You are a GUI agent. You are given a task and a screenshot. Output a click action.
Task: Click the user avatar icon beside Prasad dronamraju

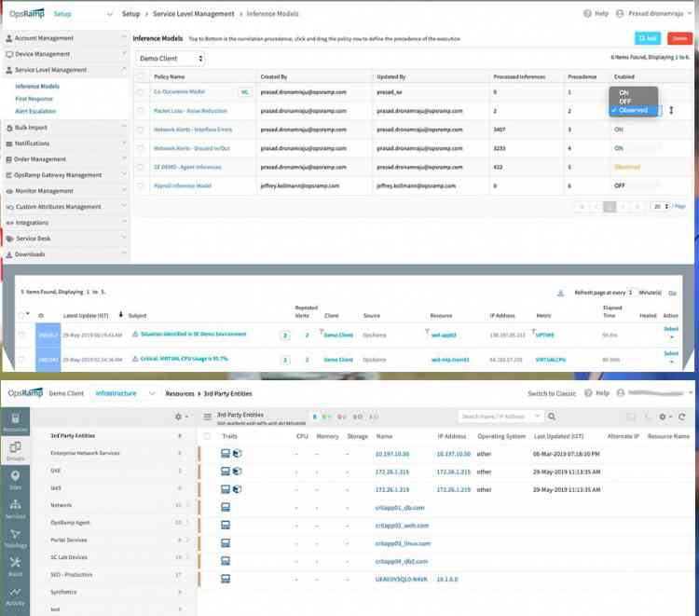click(620, 14)
